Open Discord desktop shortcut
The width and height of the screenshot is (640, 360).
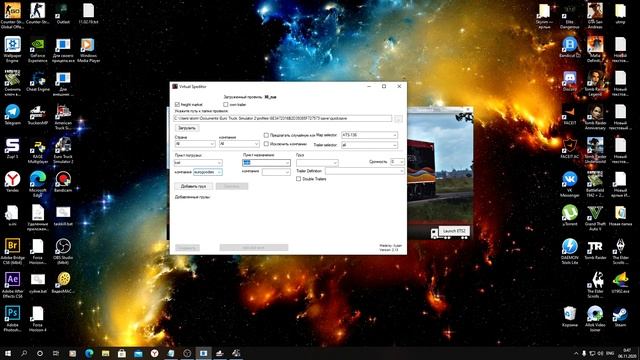pyautogui.click(x=570, y=81)
